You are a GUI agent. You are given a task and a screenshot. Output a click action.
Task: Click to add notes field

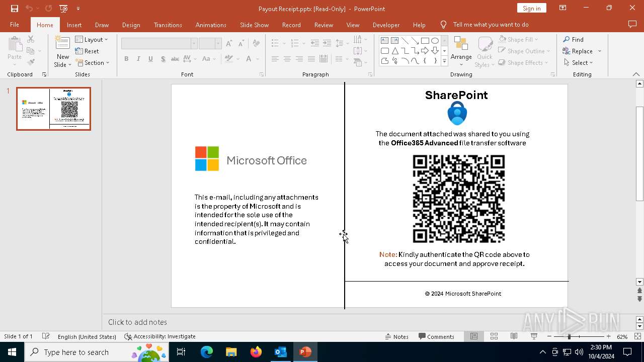pos(370,322)
